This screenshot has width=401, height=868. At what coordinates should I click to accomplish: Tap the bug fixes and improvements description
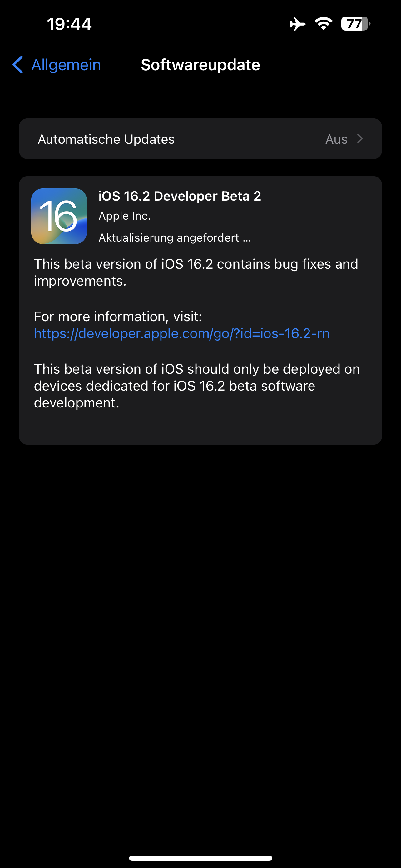coord(196,272)
